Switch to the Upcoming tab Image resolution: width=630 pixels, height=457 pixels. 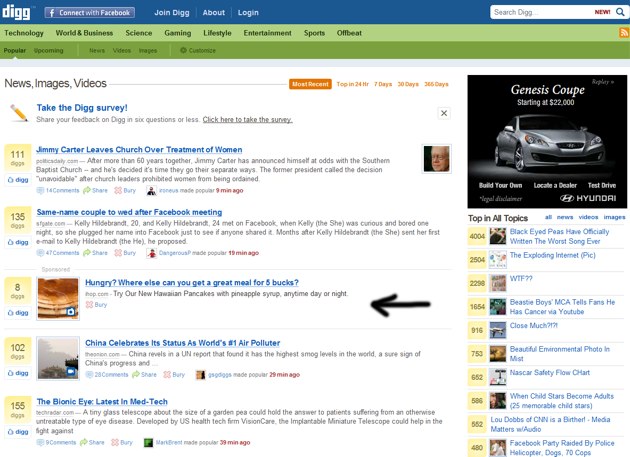pyautogui.click(x=49, y=50)
